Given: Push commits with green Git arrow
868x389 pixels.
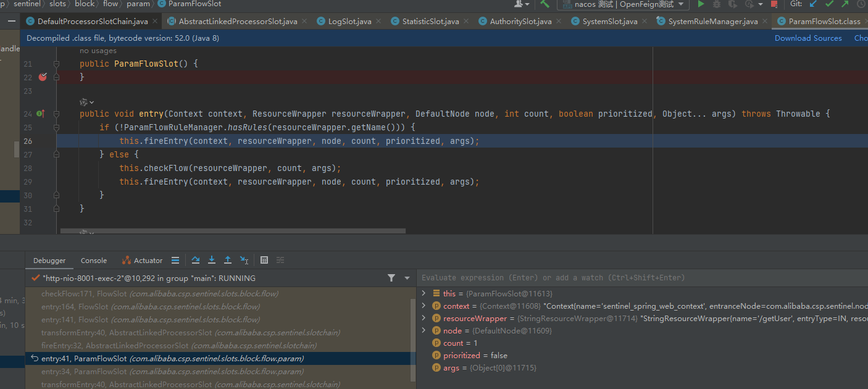Looking at the screenshot, I should coord(845,4).
